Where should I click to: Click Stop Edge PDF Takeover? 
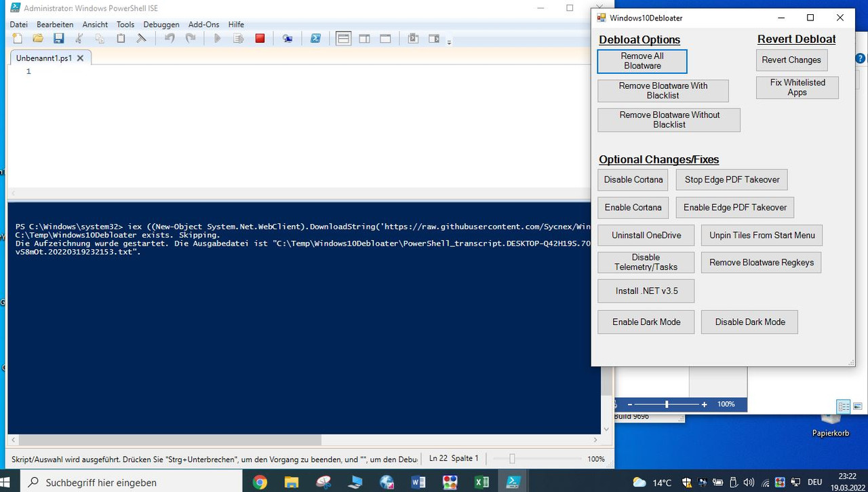pyautogui.click(x=732, y=180)
